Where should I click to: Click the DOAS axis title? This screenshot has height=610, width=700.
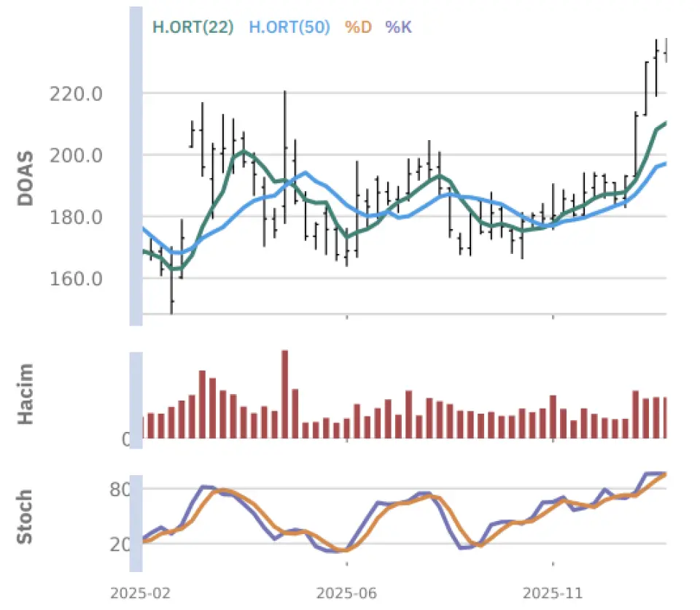point(26,178)
